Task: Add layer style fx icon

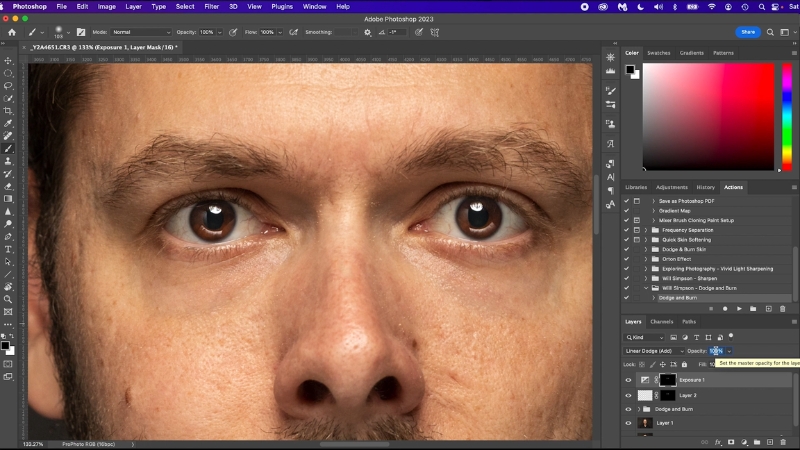Action: coord(718,442)
